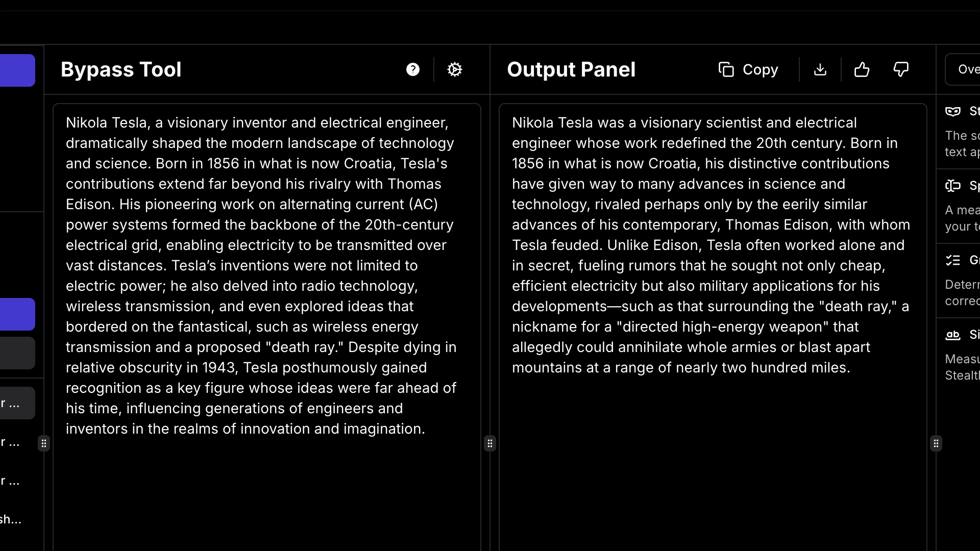The image size is (980, 551).
Task: Select the dark sidebar item below the blue one
Action: [x=17, y=353]
